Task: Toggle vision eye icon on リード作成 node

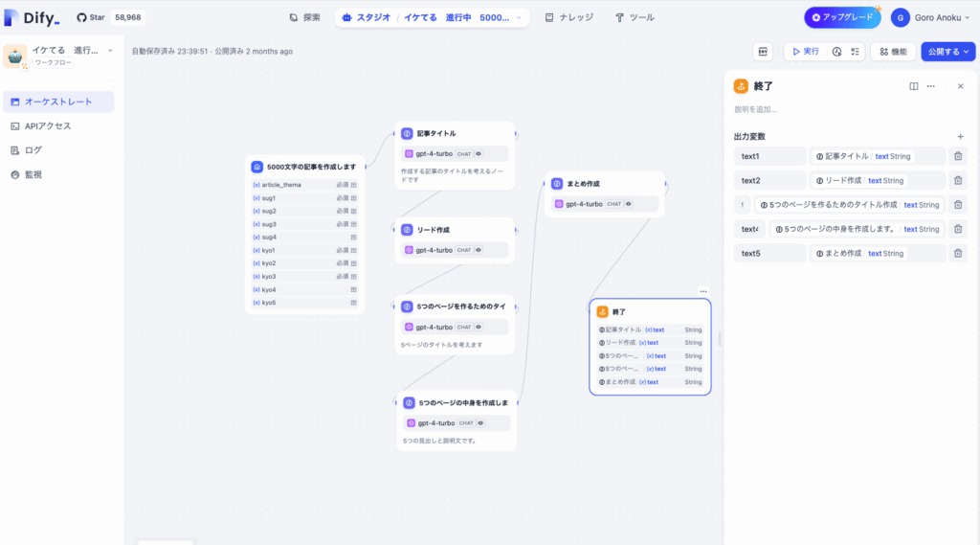Action: click(479, 250)
